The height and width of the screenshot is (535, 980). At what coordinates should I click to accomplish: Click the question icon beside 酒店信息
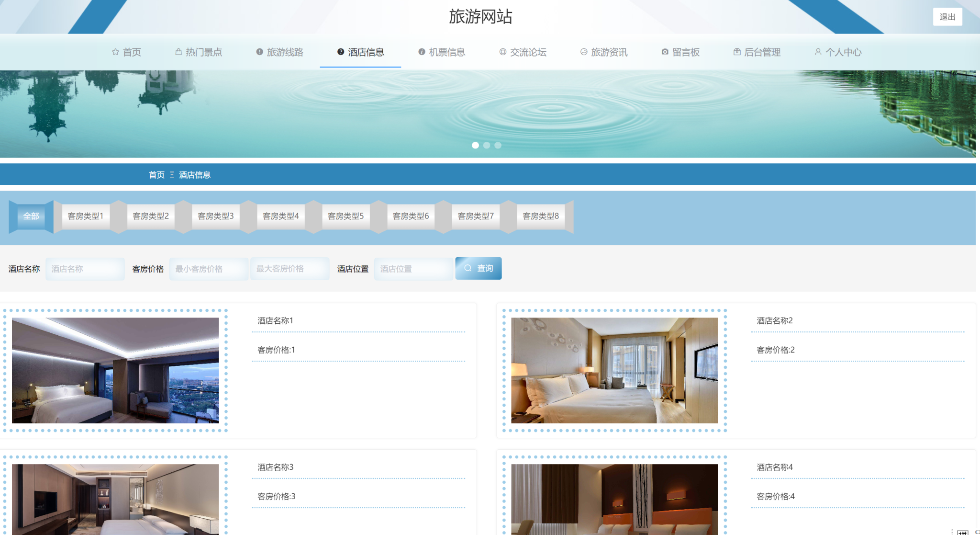click(341, 52)
